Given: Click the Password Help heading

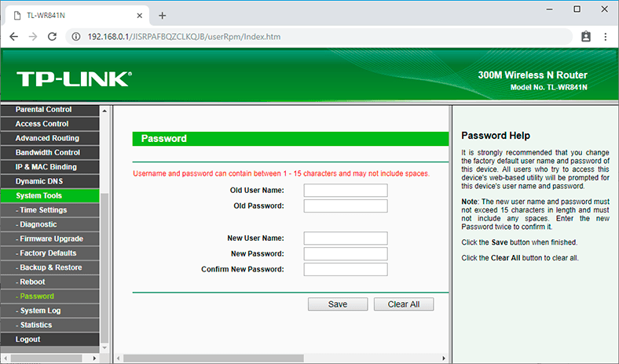Looking at the screenshot, I should coord(496,136).
